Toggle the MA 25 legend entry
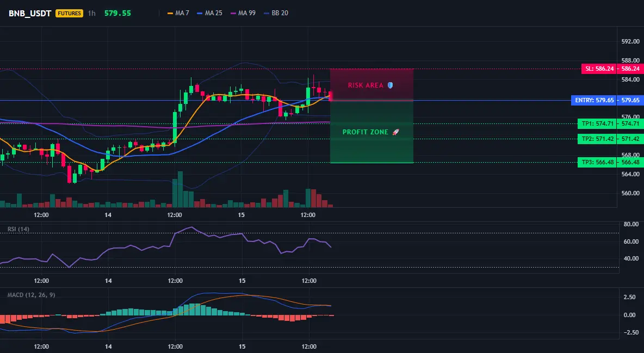 point(210,13)
